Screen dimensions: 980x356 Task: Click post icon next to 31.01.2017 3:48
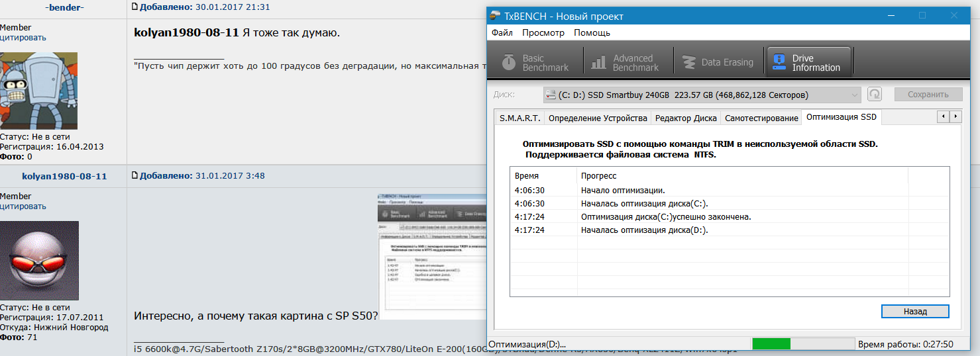[x=135, y=175]
